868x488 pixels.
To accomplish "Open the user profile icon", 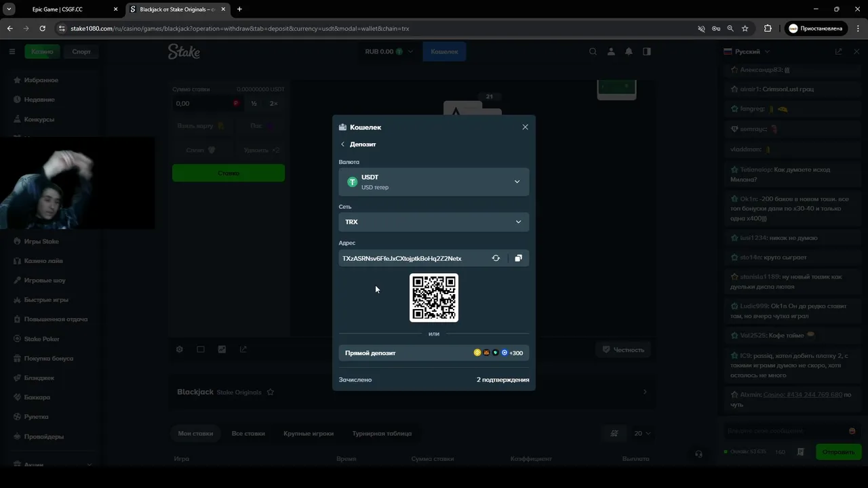I will pyautogui.click(x=611, y=52).
